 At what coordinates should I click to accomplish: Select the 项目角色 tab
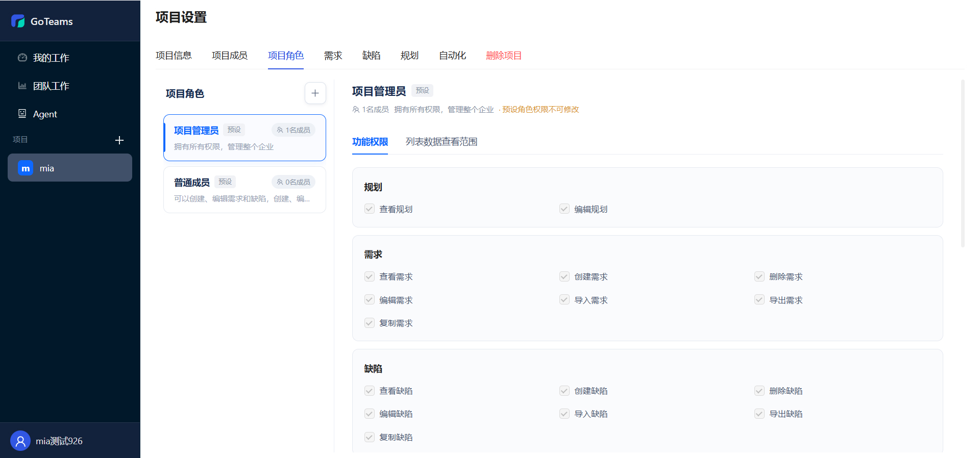(x=286, y=56)
